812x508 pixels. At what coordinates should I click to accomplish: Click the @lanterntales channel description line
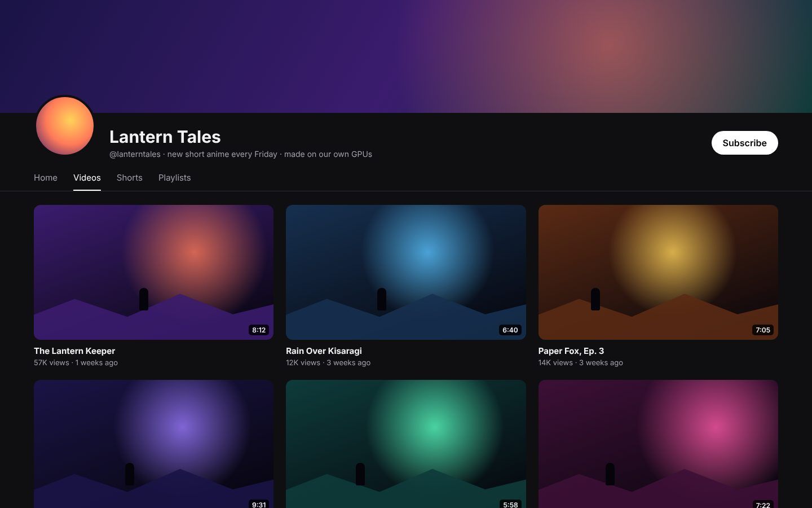tap(241, 154)
